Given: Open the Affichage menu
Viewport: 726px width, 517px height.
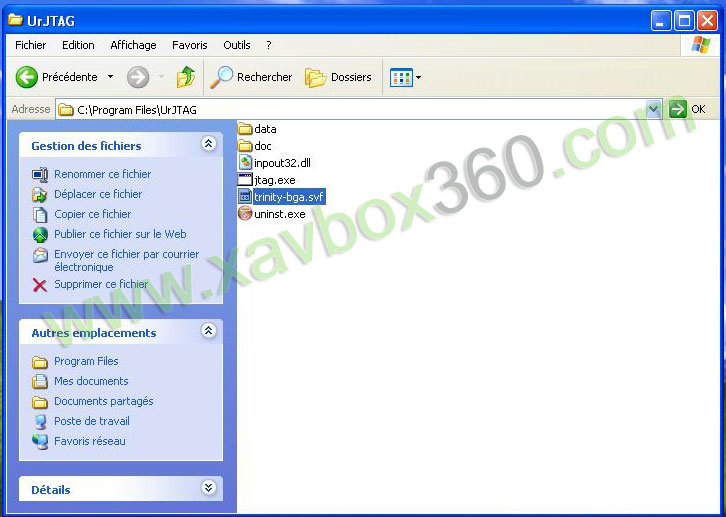Looking at the screenshot, I should tap(133, 45).
